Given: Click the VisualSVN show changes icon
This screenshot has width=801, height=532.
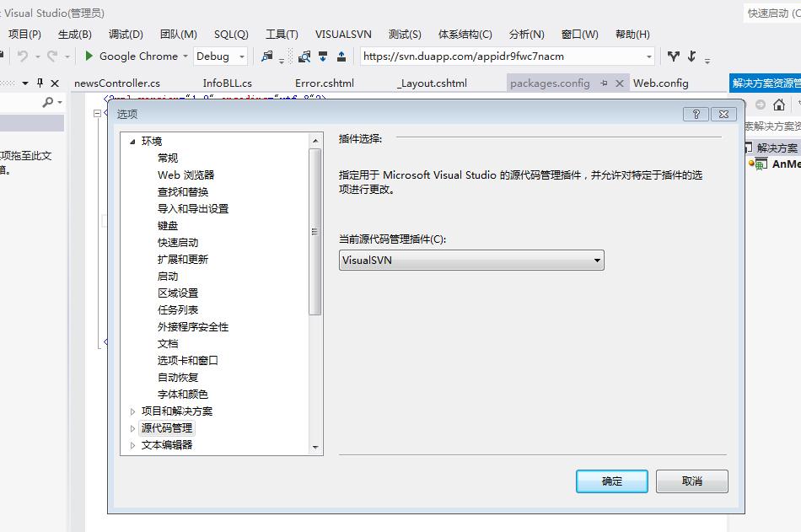Looking at the screenshot, I should click(304, 56).
